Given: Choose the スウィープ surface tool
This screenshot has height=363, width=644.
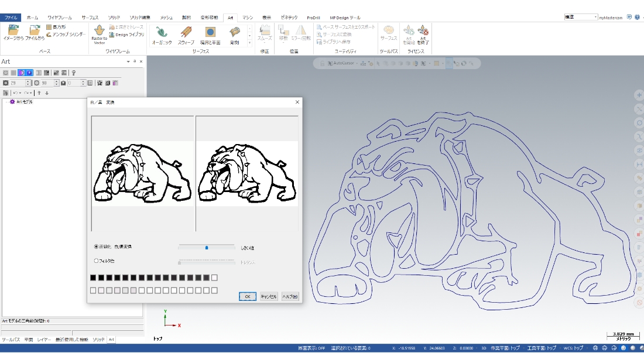Looking at the screenshot, I should click(186, 35).
